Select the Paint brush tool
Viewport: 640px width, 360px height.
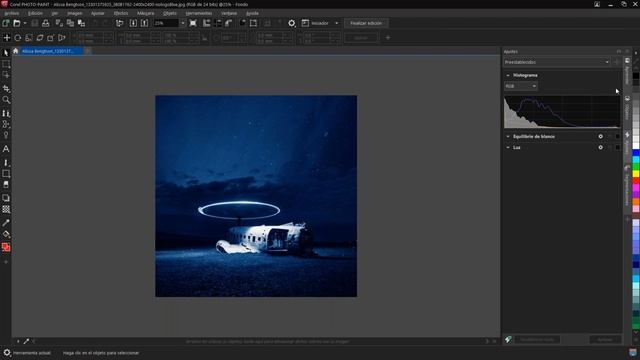[6, 162]
